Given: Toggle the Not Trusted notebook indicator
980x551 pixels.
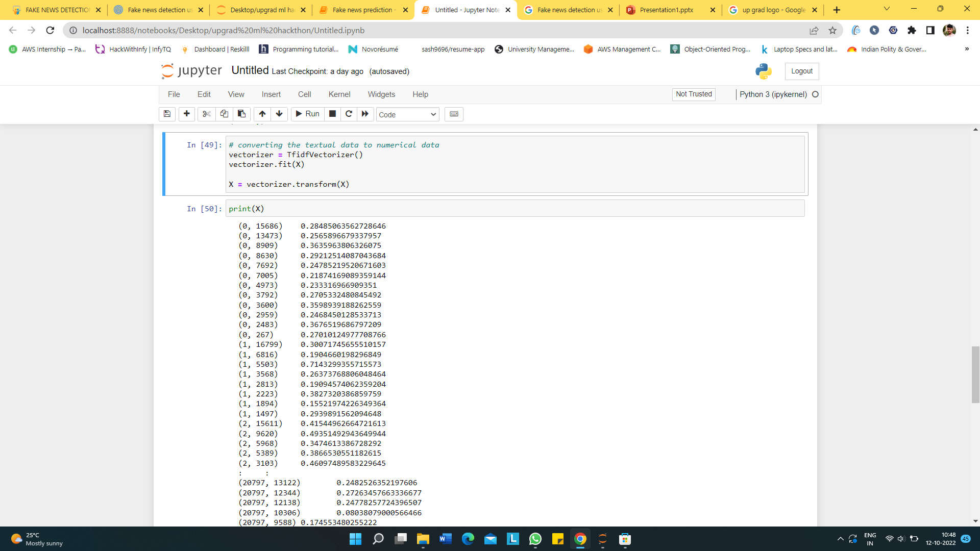Looking at the screenshot, I should 694,94.
